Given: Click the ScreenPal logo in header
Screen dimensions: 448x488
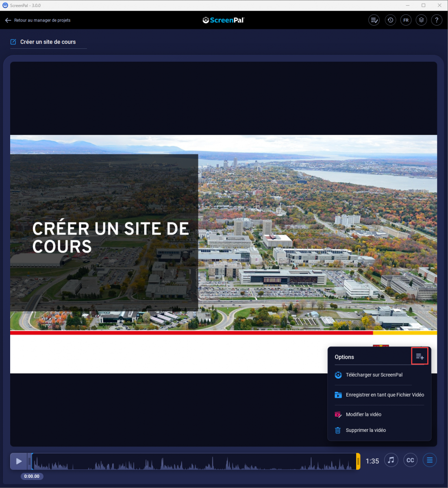Looking at the screenshot, I should 223,20.
